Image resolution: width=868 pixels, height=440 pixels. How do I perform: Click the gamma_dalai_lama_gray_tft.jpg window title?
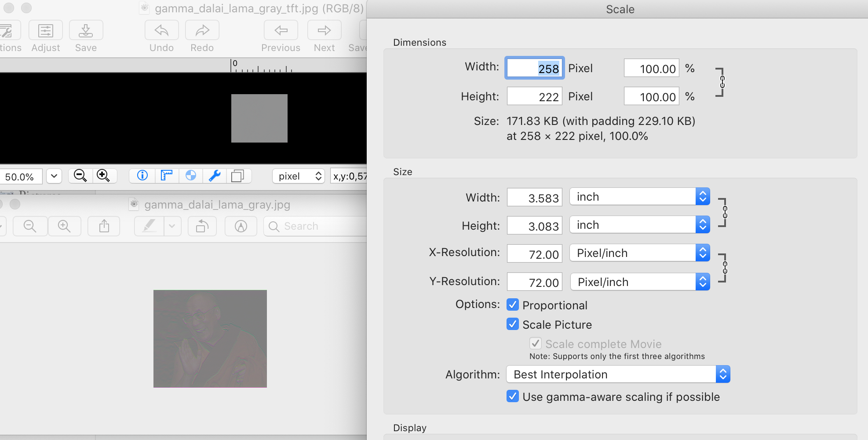259,8
